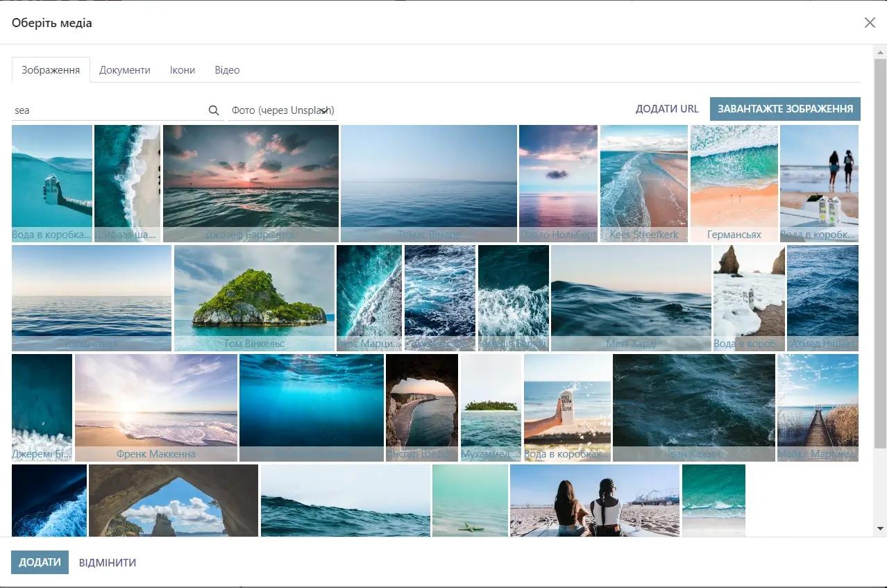
Task: Pick the shoreline photo by Kees Streefkerk
Action: tap(643, 183)
